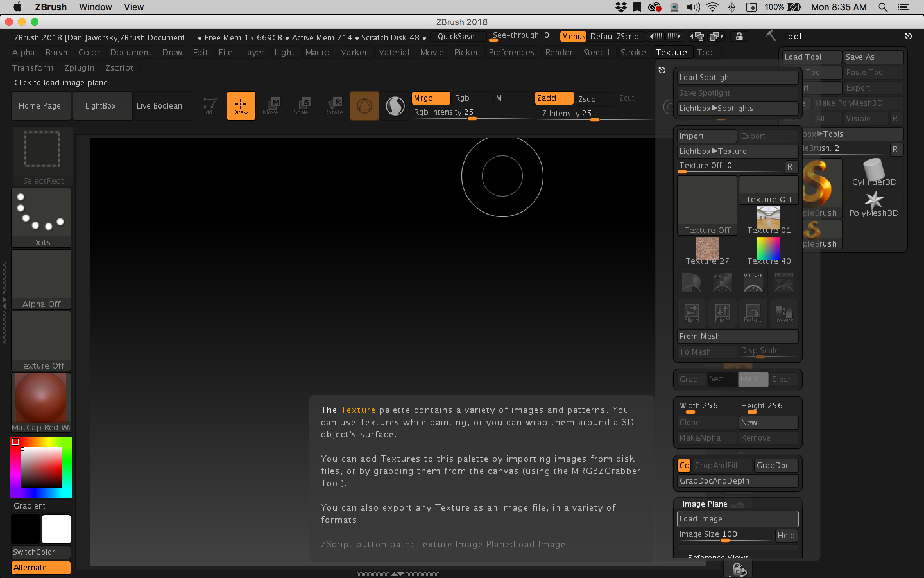
Task: Toggle the texture on/off dial icon
Action: [x=753, y=283]
